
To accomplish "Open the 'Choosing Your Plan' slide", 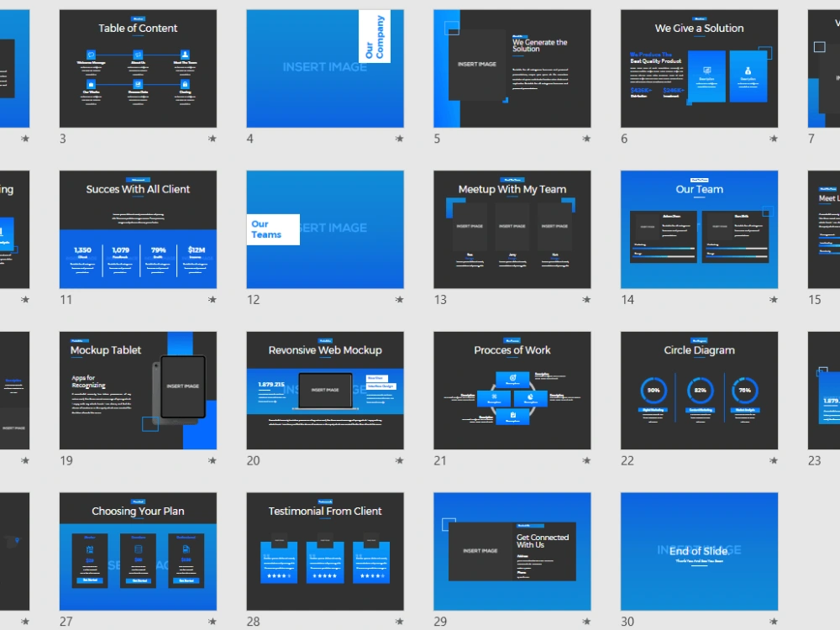I will click(x=137, y=552).
